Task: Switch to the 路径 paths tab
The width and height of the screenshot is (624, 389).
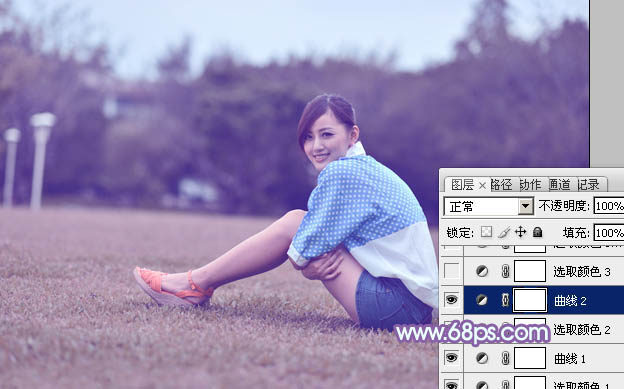Action: 501,184
